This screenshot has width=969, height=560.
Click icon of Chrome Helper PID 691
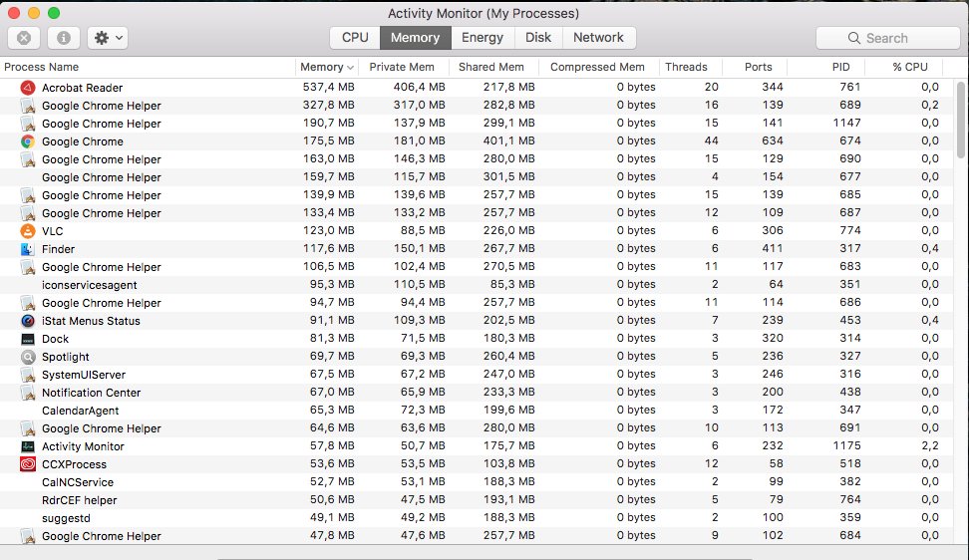click(x=28, y=428)
